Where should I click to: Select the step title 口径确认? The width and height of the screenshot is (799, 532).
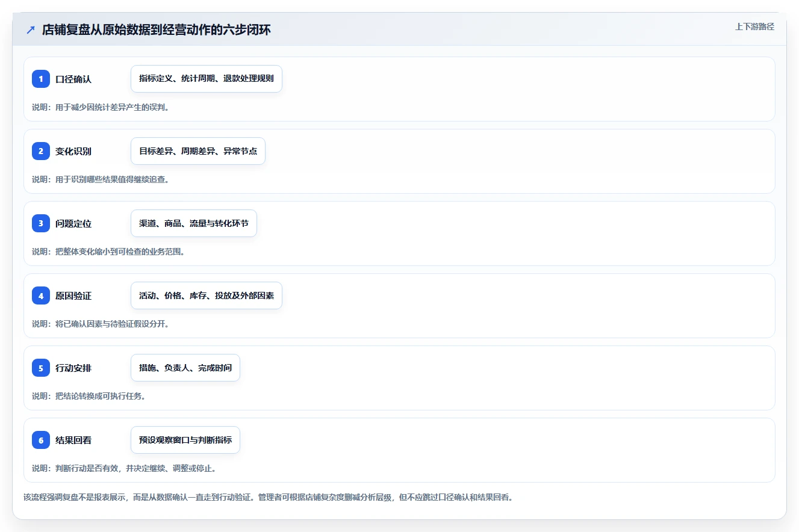73,79
